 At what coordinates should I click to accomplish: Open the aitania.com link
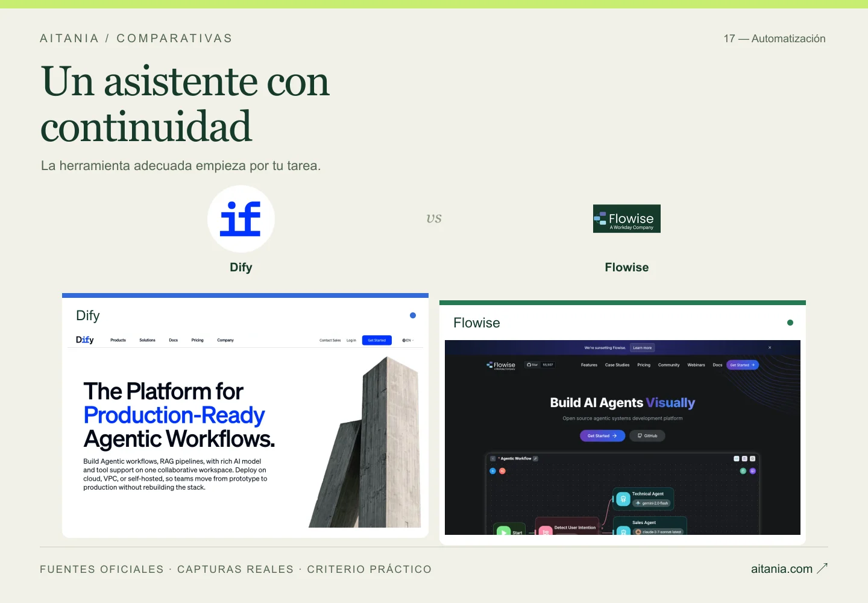pos(782,569)
